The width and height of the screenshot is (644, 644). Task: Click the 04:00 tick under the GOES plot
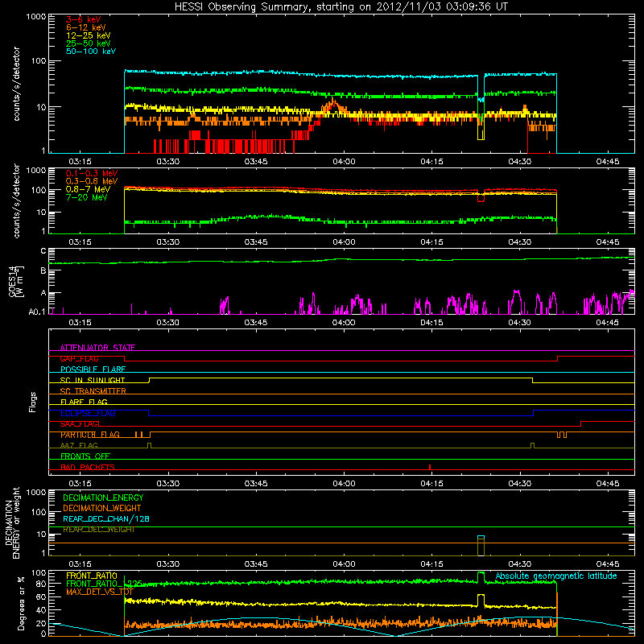tap(344, 323)
